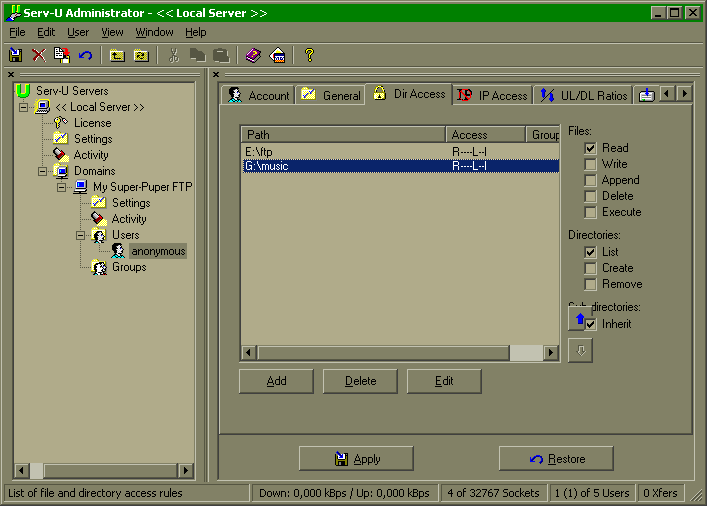Image resolution: width=707 pixels, height=506 pixels.
Task: Open the purple help book icon
Action: pyautogui.click(x=253, y=55)
